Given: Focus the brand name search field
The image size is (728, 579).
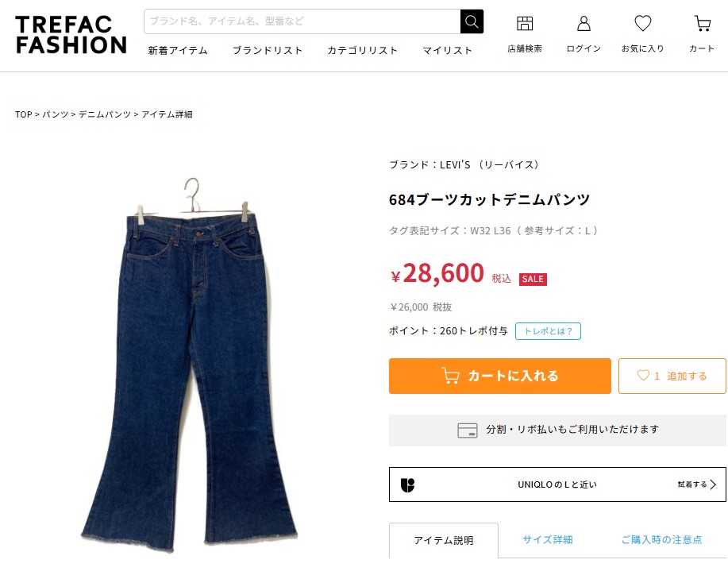Looking at the screenshot, I should pos(302,21).
